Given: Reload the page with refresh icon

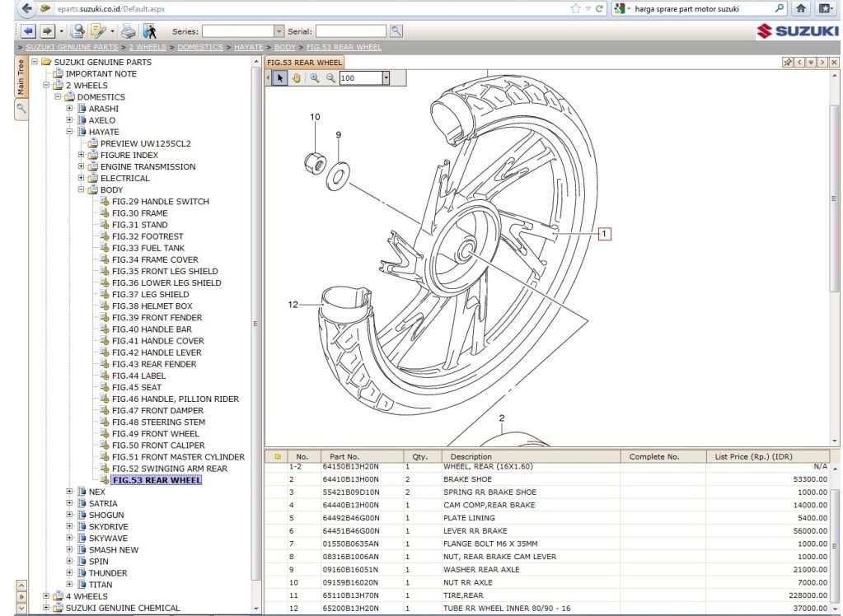Looking at the screenshot, I should pos(599,8).
